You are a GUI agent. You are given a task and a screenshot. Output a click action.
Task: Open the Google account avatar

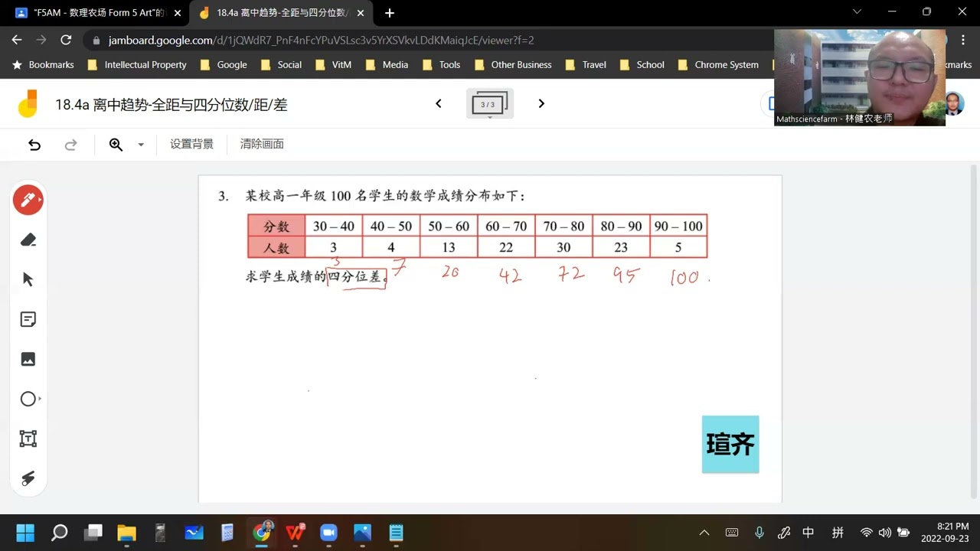[x=954, y=103]
